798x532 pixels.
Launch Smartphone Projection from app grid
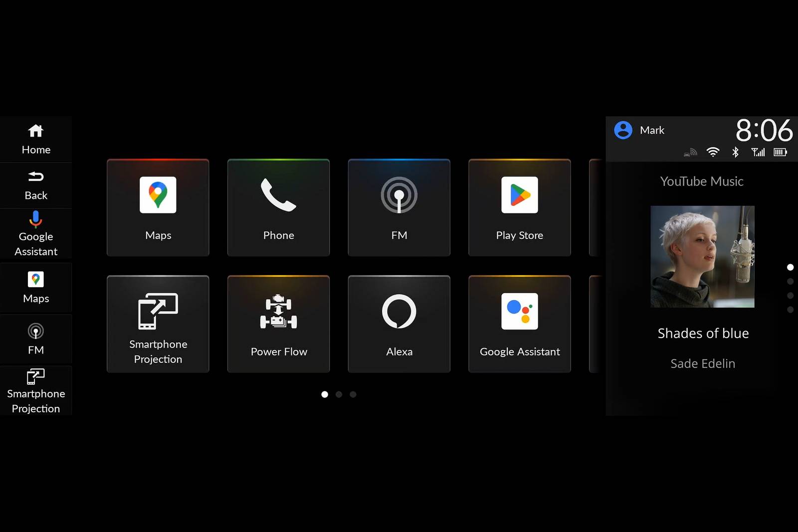click(158, 324)
